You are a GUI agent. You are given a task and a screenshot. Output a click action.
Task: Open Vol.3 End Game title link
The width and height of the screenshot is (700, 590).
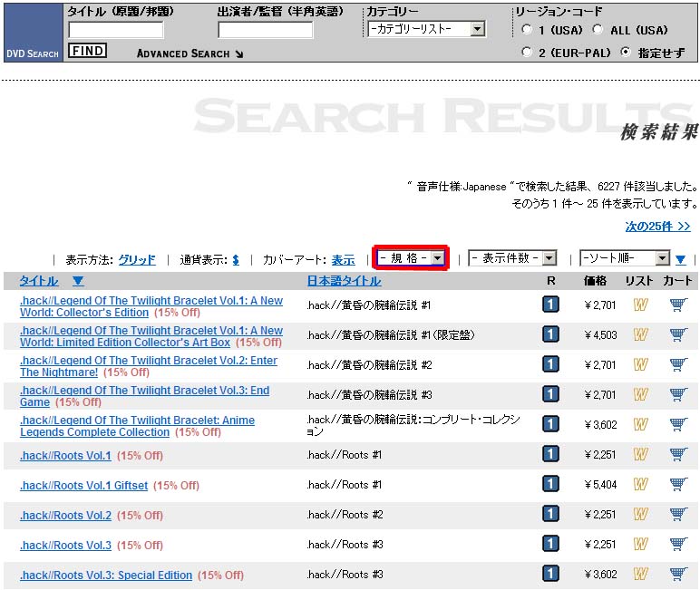click(145, 396)
